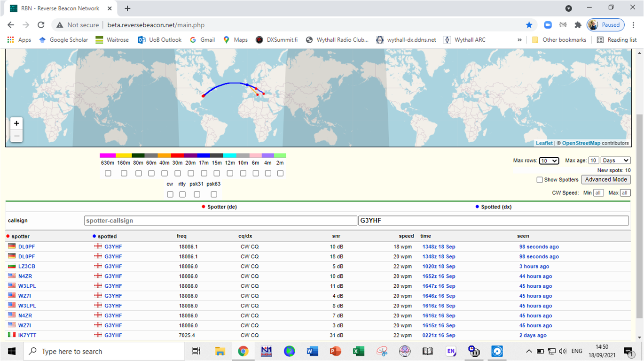Tick the cw mode checkbox

[170, 194]
